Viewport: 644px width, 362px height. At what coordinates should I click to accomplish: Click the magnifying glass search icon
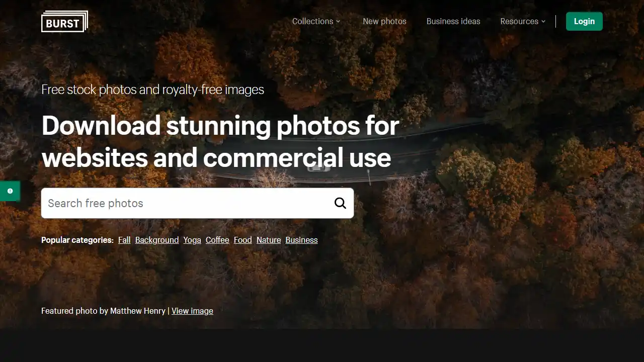coord(341,203)
